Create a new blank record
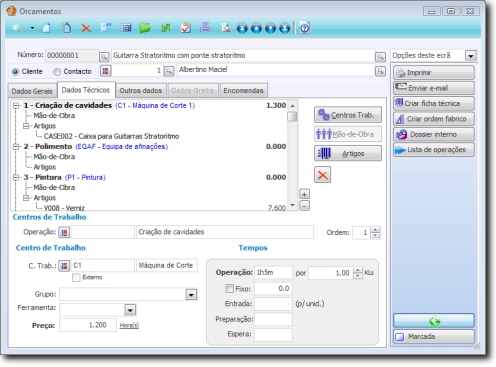Viewport: 496px width, 367px height. click(x=46, y=28)
